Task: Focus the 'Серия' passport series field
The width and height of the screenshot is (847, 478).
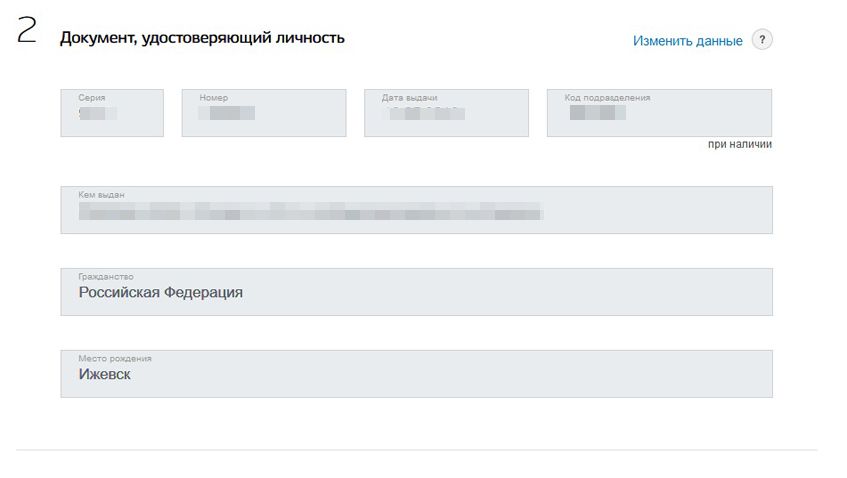Action: 112,113
